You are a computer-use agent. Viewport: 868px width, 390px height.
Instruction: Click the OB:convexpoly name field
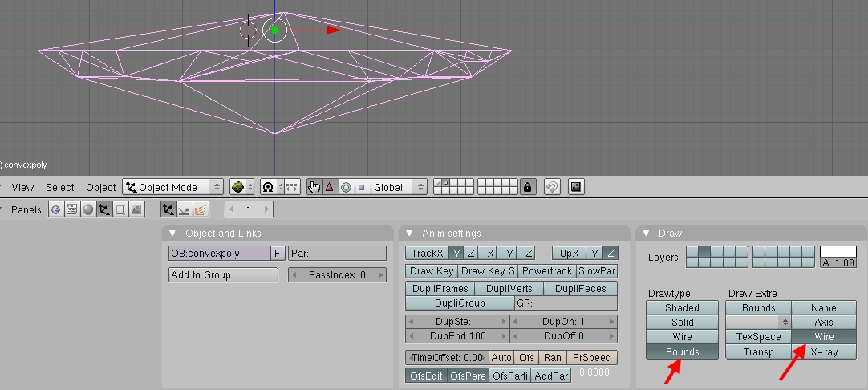[x=220, y=253]
